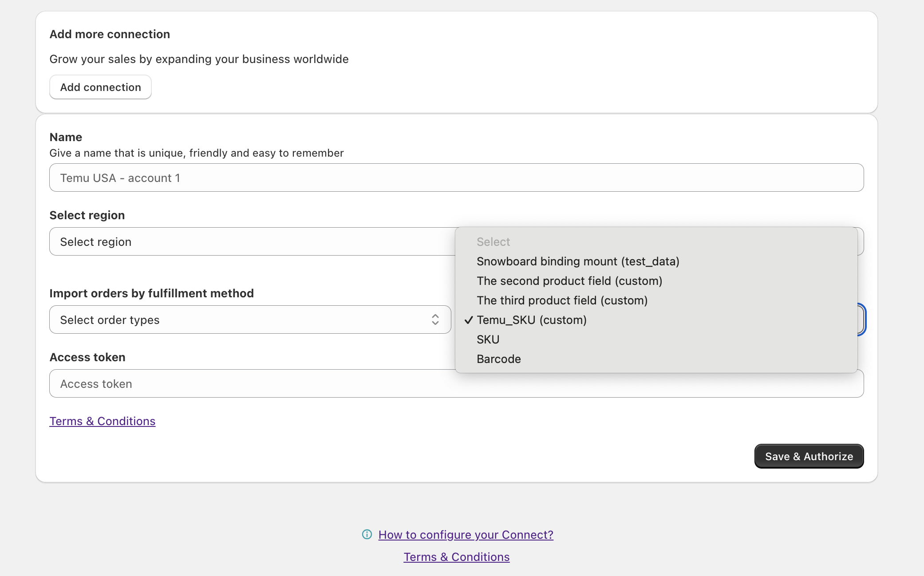Select Barcode in the dropdown menu
This screenshot has width=924, height=576.
pyautogui.click(x=499, y=359)
